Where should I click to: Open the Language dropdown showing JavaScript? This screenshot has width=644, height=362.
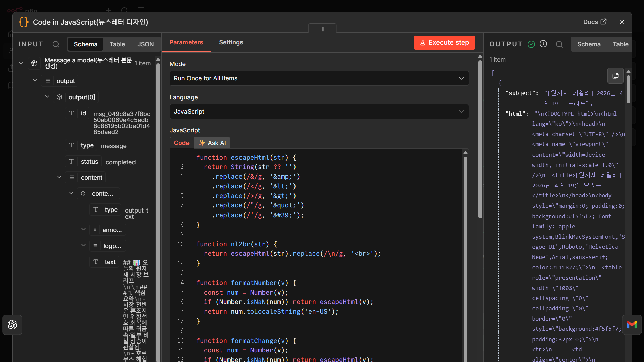coord(319,112)
